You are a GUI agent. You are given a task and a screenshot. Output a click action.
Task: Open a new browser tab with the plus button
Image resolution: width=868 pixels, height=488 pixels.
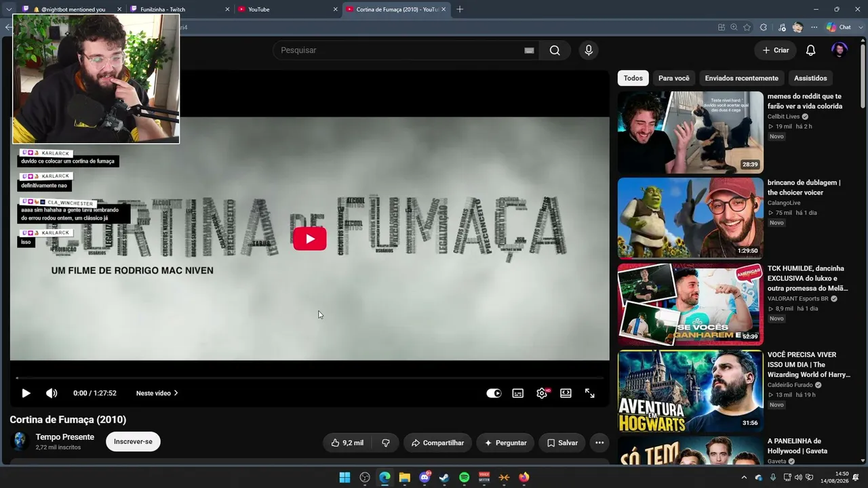click(460, 9)
